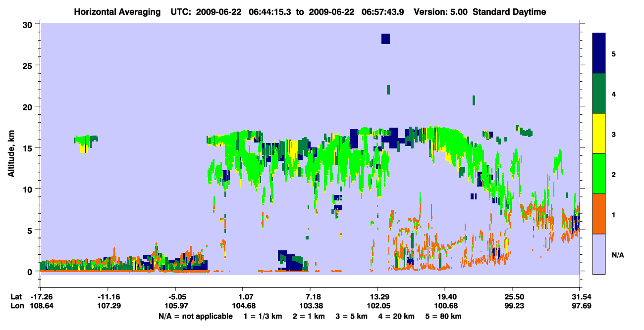644x330 pixels.
Task: Click the y-axis tick label 5
Action: [x=31, y=231]
